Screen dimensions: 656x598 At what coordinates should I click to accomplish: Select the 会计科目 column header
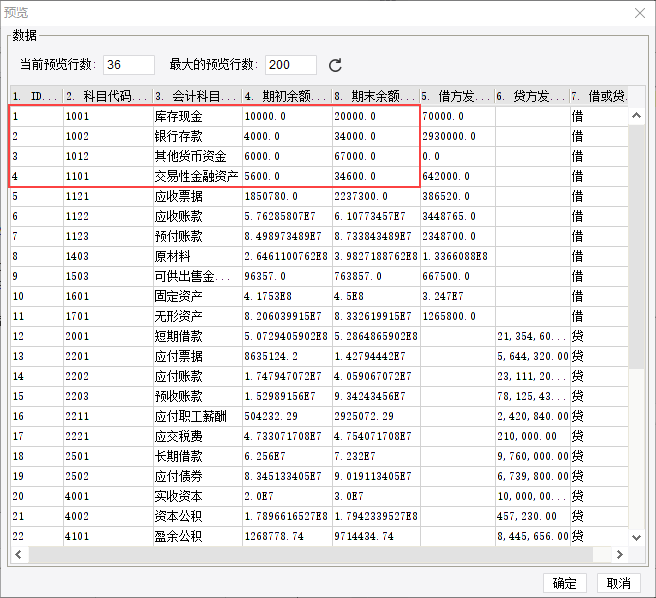tap(197, 96)
